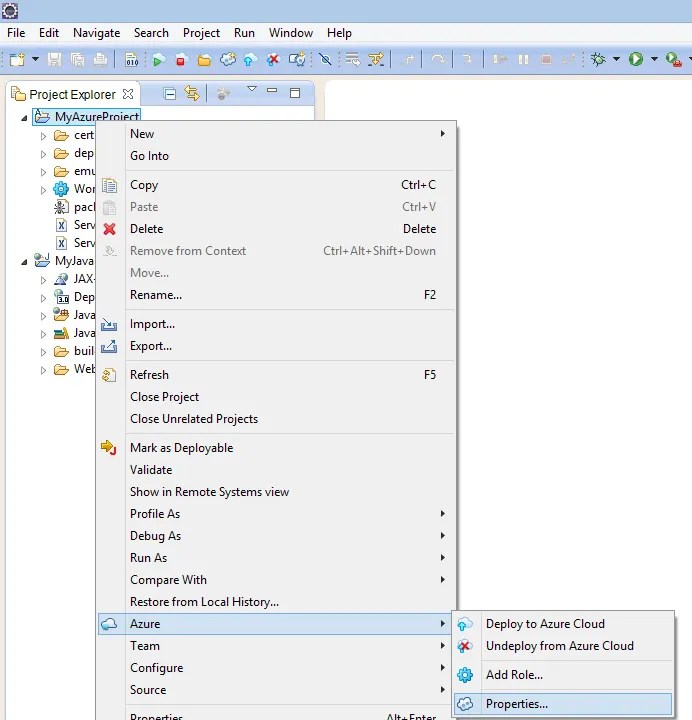This screenshot has width=692, height=720.
Task: Choose Mark as Deployable
Action: point(277,448)
